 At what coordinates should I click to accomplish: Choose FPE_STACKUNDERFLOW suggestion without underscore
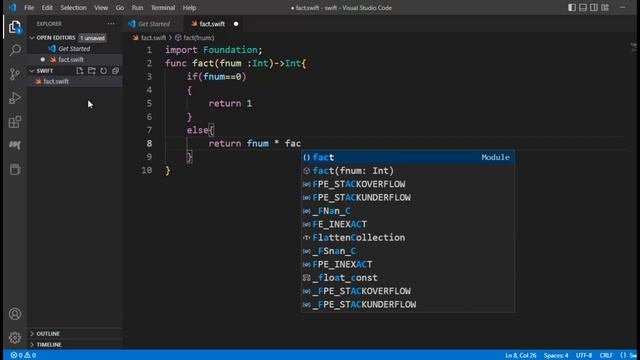(x=408, y=198)
